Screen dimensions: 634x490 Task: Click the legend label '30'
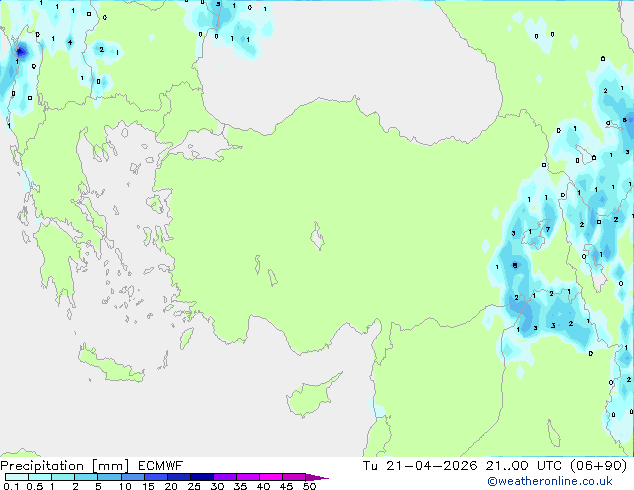217,486
